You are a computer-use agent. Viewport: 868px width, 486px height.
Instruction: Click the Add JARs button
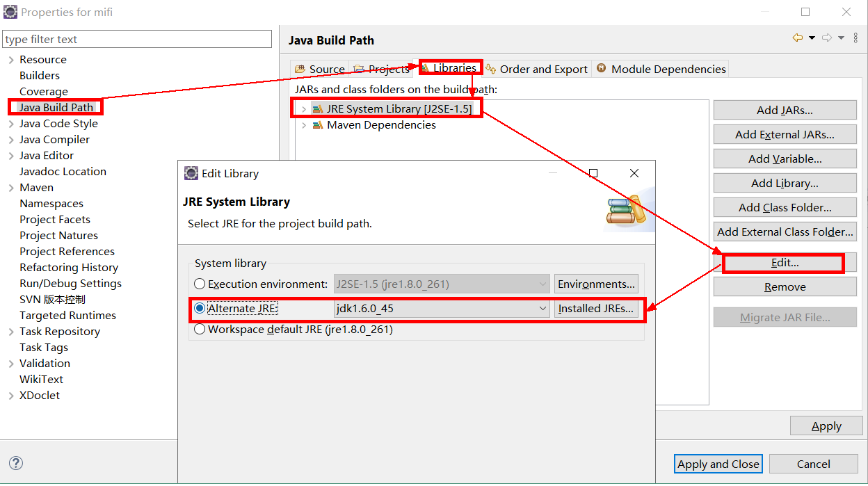pos(785,110)
